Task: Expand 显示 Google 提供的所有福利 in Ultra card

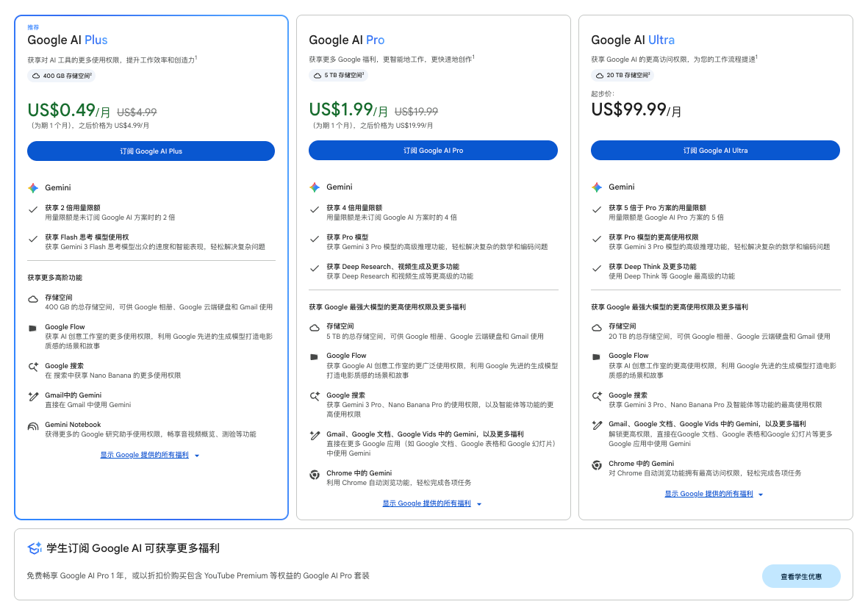Action: click(709, 494)
